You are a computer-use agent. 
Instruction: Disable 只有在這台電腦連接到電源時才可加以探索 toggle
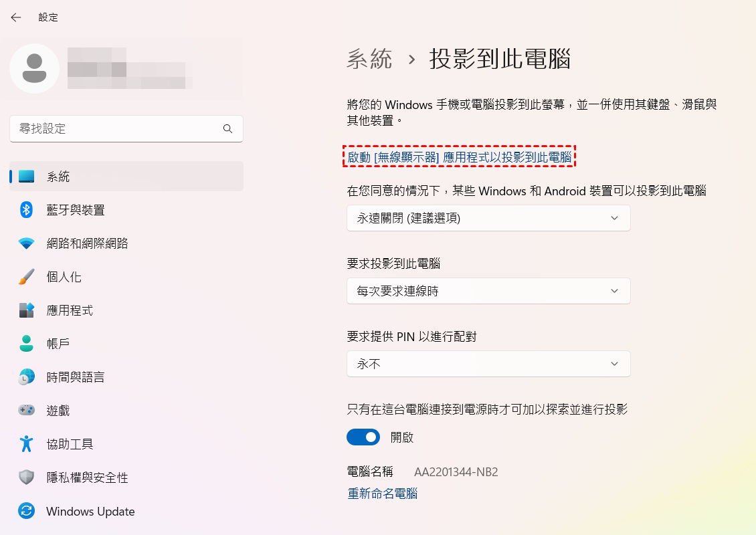[363, 437]
